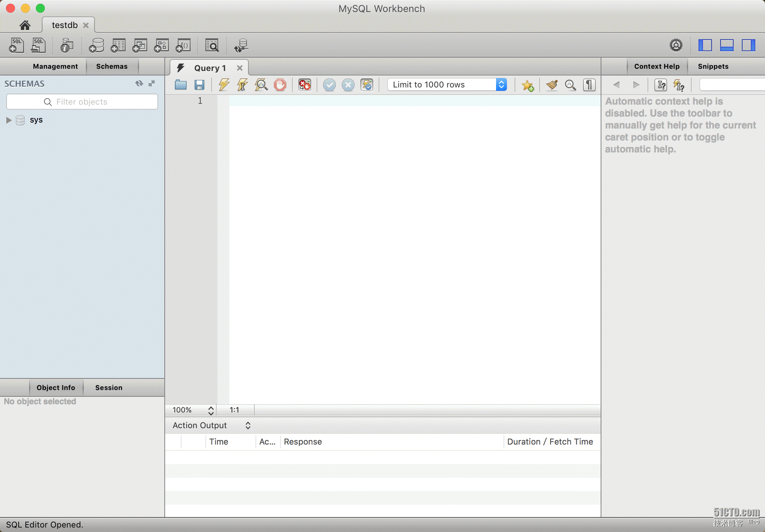Save the script to a file
Screen dimensions: 765x532
(x=199, y=85)
